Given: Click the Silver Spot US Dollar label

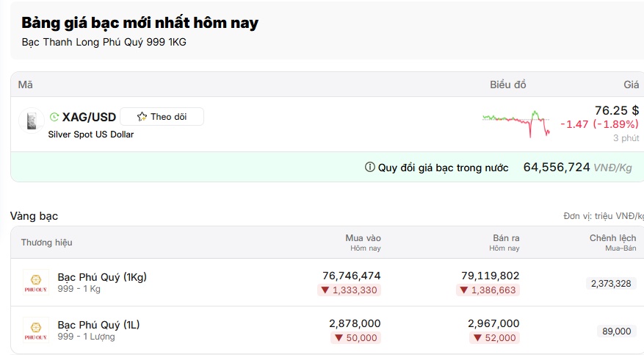Looking at the screenshot, I should [91, 135].
